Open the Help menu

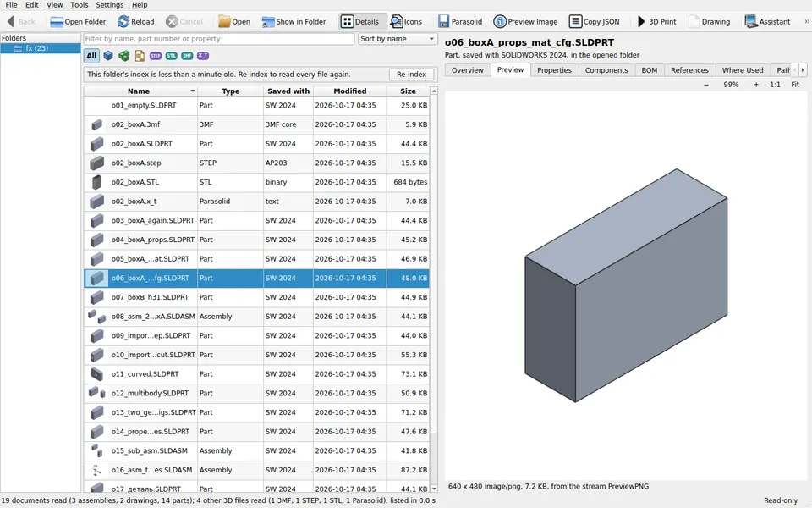click(x=140, y=5)
